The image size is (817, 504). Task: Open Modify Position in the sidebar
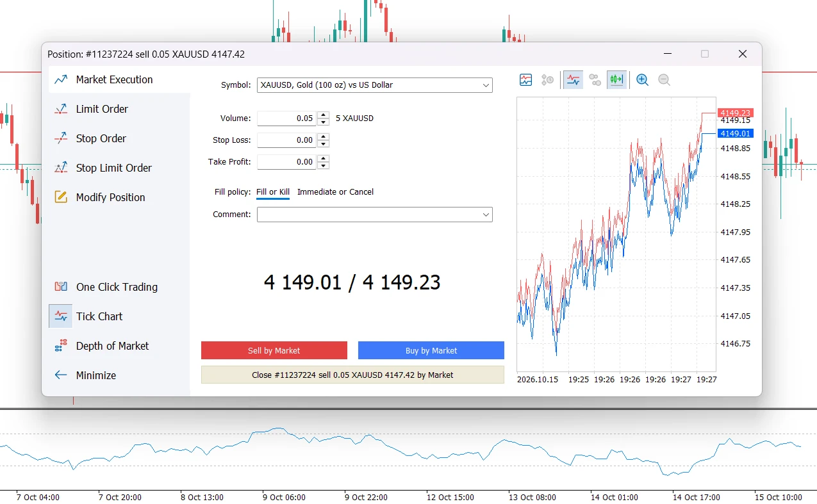coord(119,197)
